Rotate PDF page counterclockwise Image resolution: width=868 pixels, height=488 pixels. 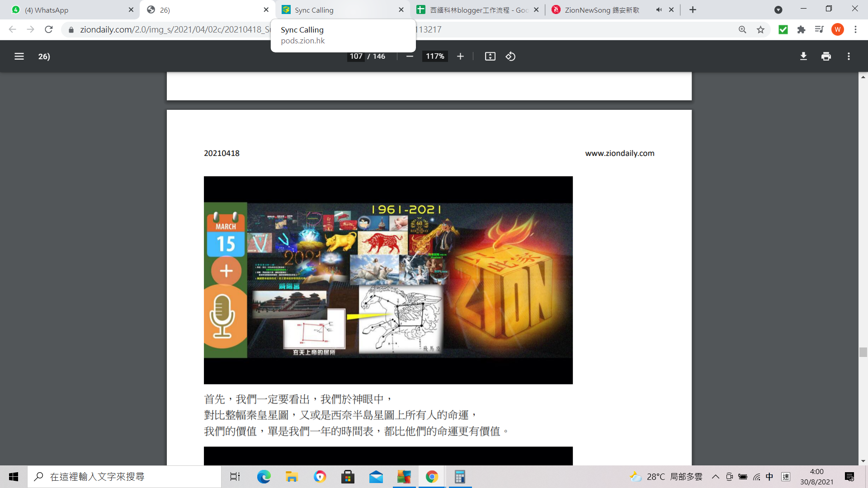click(x=510, y=56)
